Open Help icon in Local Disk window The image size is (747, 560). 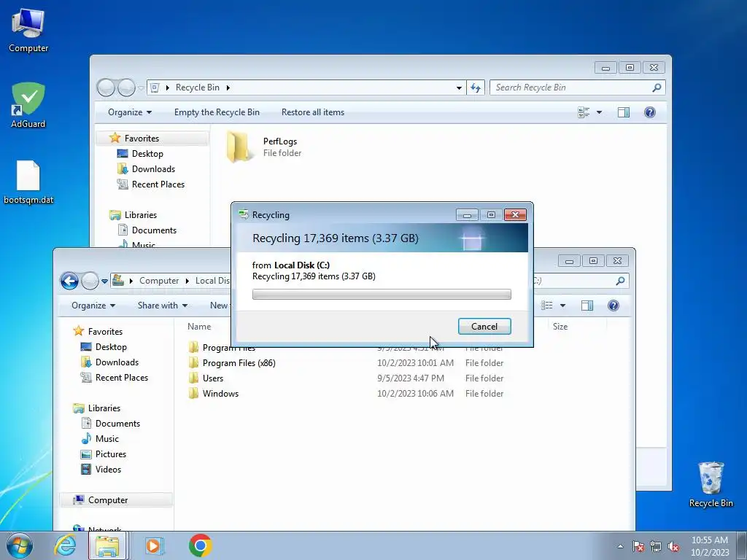[x=614, y=306]
